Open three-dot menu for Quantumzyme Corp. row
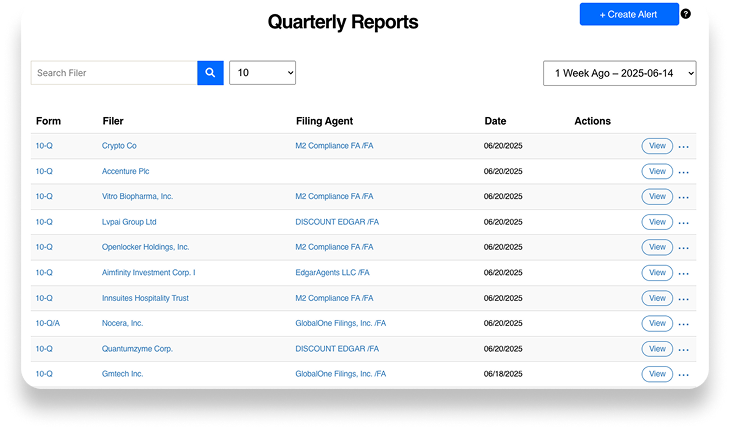Viewport: 729px width, 429px height. point(684,349)
